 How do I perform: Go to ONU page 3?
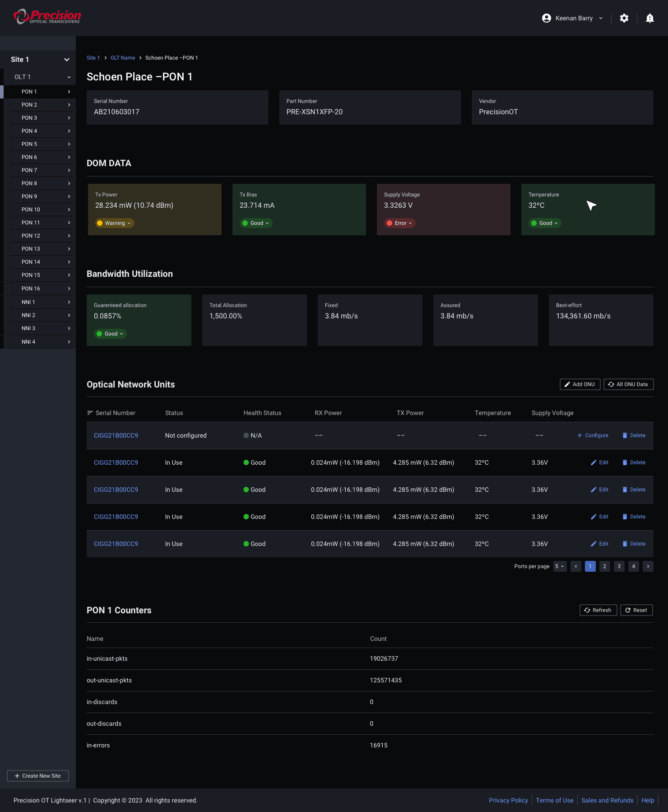(x=619, y=566)
